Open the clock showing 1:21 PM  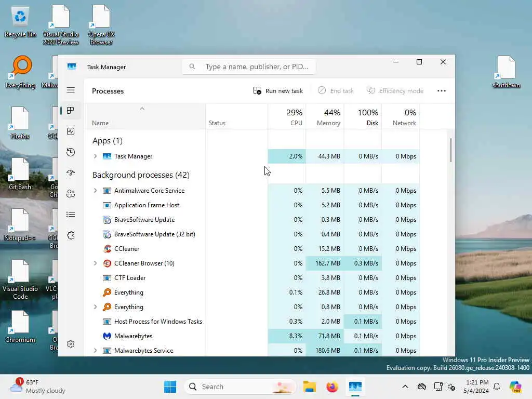[476, 387]
